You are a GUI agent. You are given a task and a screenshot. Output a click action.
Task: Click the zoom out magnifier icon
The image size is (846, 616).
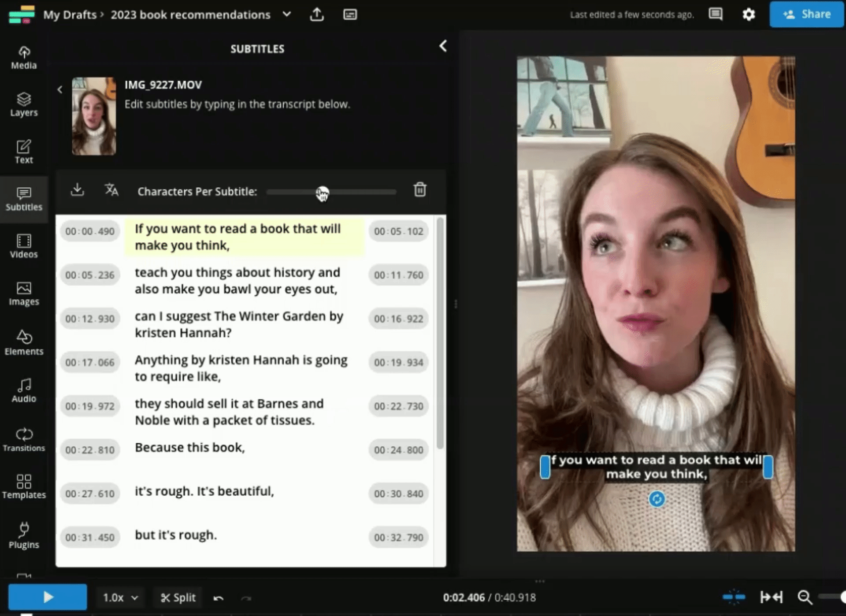click(x=805, y=597)
